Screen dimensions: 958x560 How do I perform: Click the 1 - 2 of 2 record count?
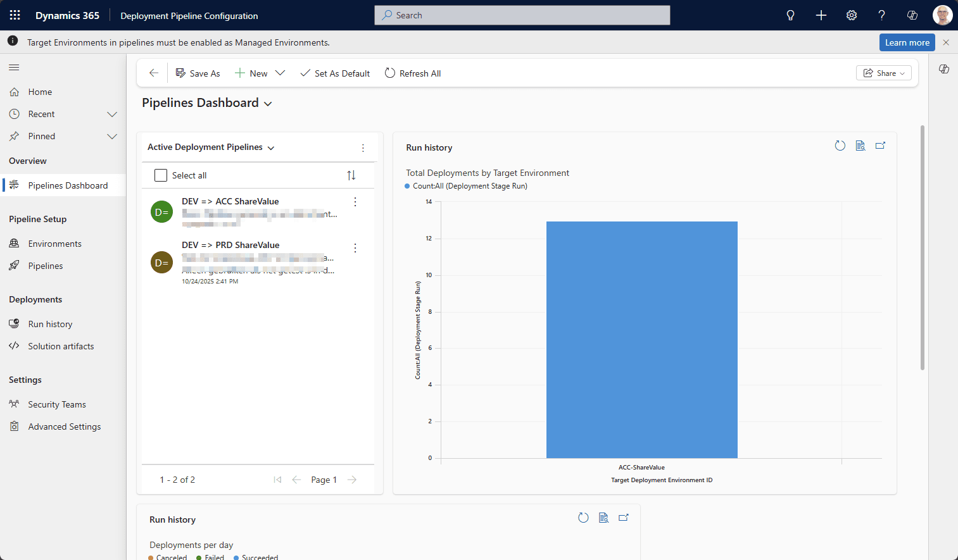click(x=177, y=480)
